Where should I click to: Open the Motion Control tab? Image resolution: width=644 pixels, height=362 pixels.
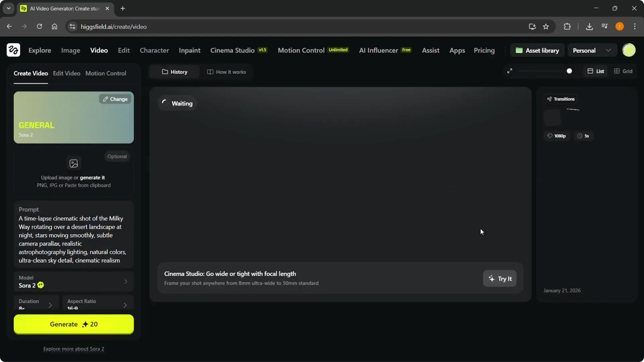coord(106,73)
